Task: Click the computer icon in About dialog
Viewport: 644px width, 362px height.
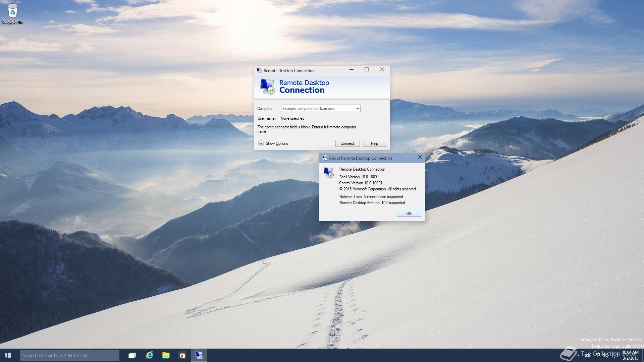Action: pyautogui.click(x=328, y=172)
